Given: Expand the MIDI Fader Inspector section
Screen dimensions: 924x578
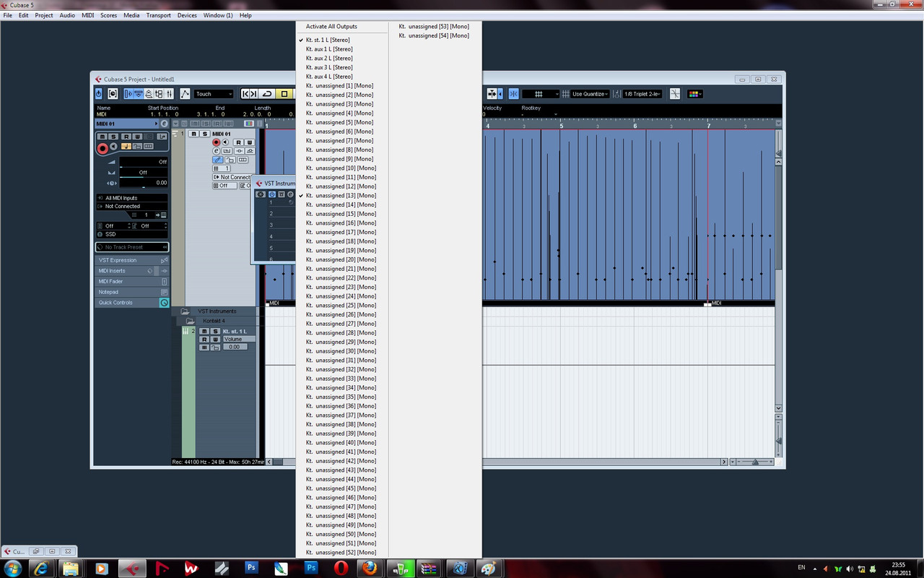Looking at the screenshot, I should click(132, 282).
